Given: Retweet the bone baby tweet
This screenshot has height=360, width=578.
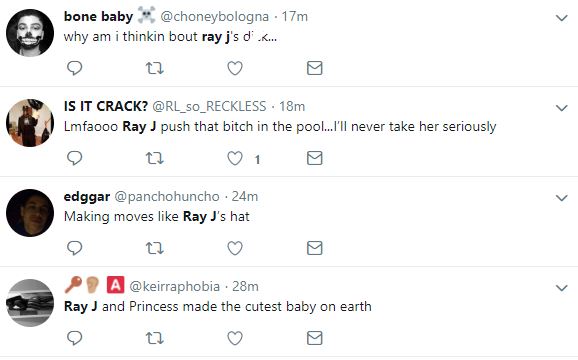Looking at the screenshot, I should (154, 68).
